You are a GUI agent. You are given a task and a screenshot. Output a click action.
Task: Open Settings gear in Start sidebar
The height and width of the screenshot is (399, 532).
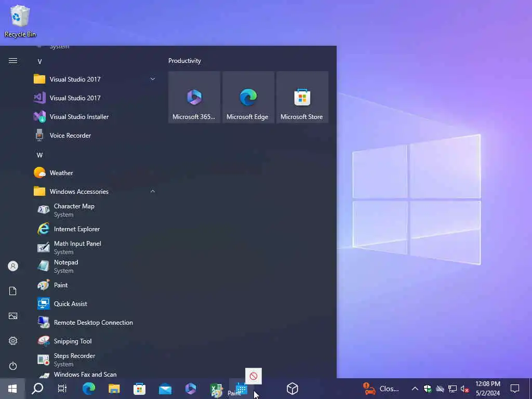click(x=13, y=341)
